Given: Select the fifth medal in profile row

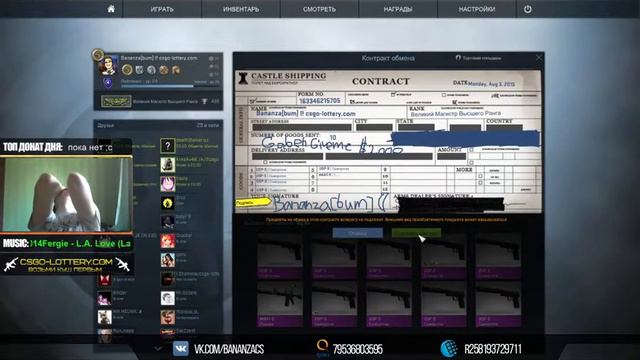Looking at the screenshot, I should tap(176, 70).
